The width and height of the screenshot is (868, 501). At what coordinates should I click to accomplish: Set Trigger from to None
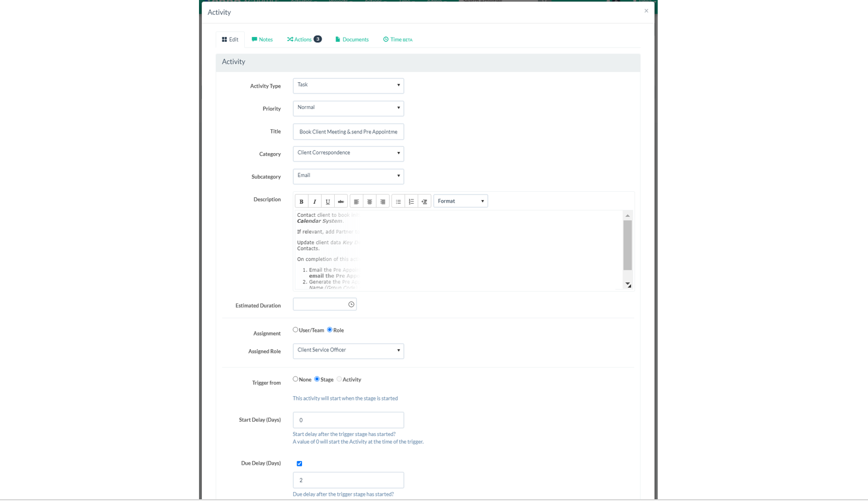click(295, 379)
